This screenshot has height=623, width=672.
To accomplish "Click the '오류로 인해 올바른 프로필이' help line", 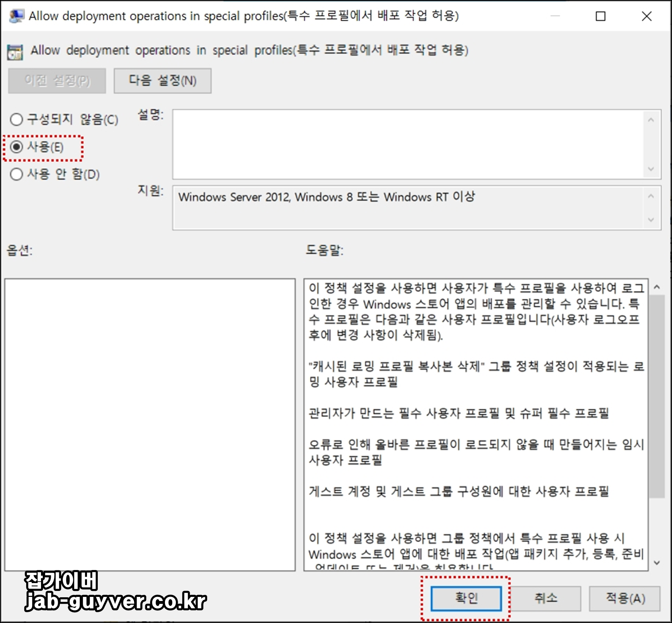I will [x=476, y=452].
